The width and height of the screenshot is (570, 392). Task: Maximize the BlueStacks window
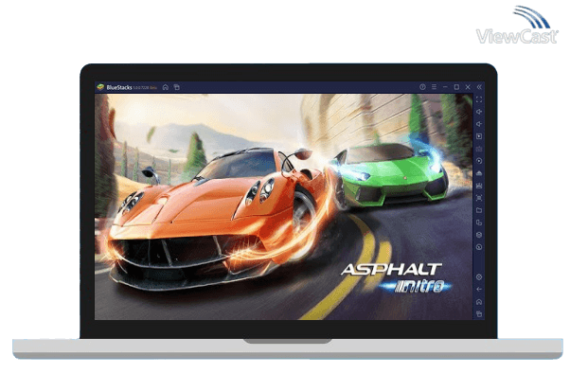[456, 87]
